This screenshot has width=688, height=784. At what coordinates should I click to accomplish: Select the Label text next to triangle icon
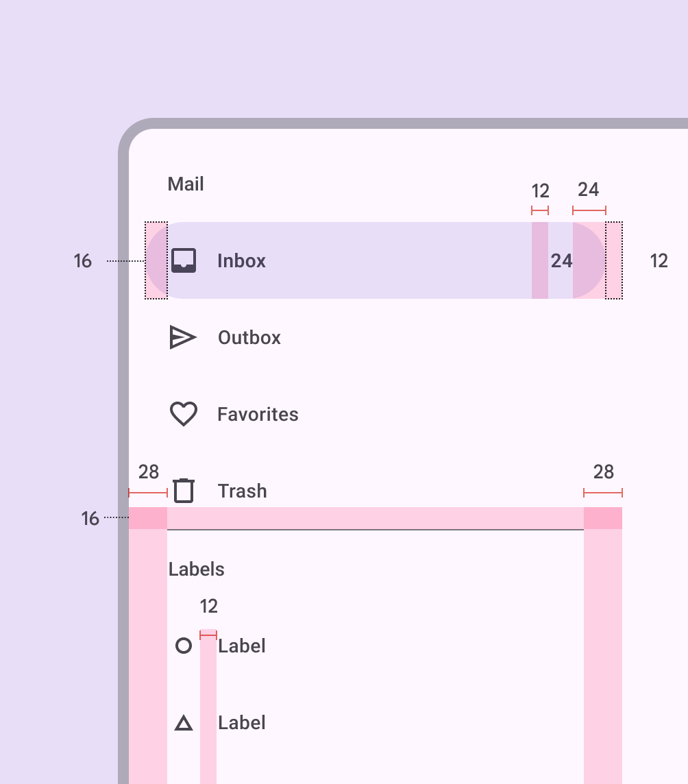point(242,722)
